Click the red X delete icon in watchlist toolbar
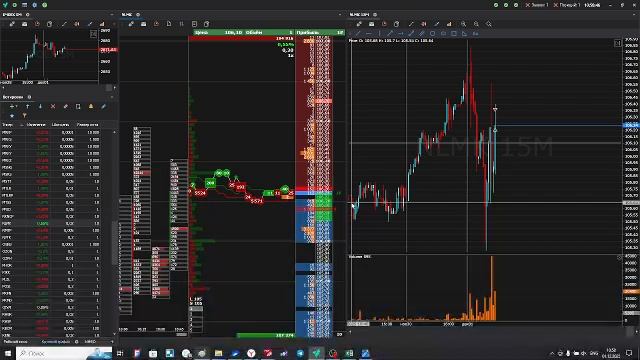Image resolution: width=640 pixels, height=360 pixels. (53, 107)
